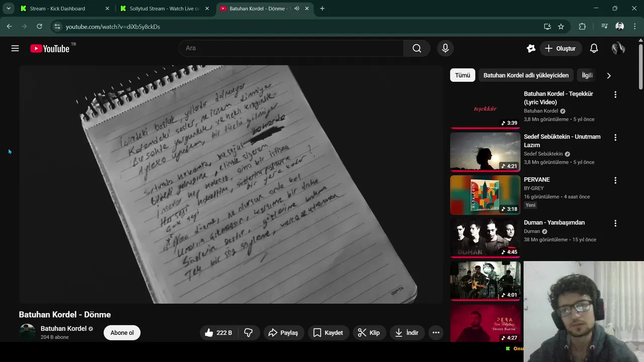
Task: Dislike the Dönme video
Action: pyautogui.click(x=249, y=333)
